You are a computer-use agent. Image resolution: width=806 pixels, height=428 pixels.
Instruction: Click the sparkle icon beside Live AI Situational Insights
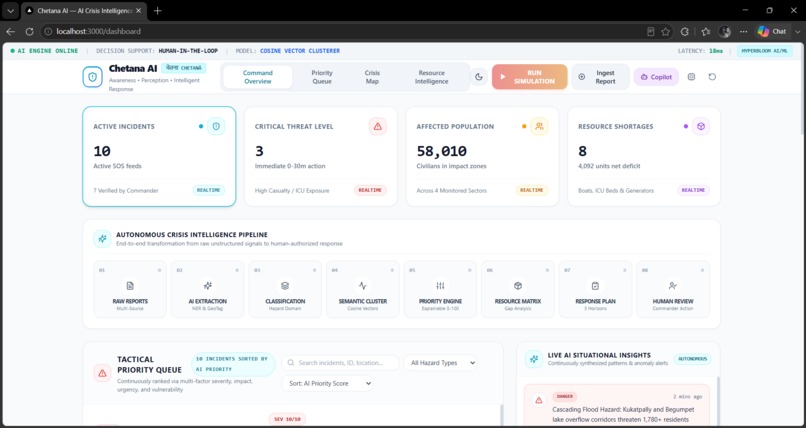(x=534, y=359)
